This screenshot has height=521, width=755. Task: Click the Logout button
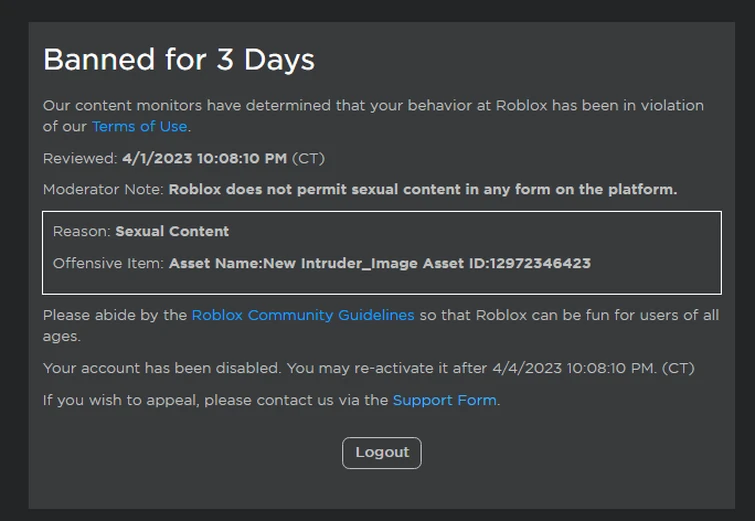(381, 452)
